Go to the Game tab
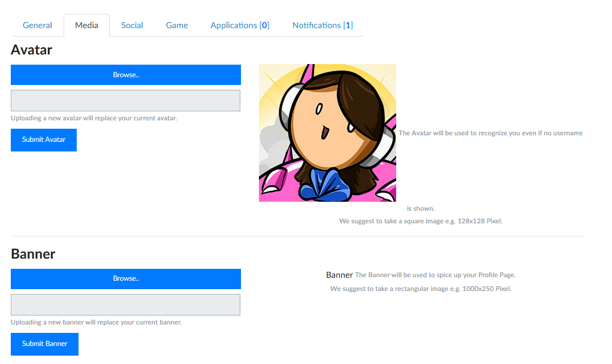 [x=177, y=25]
